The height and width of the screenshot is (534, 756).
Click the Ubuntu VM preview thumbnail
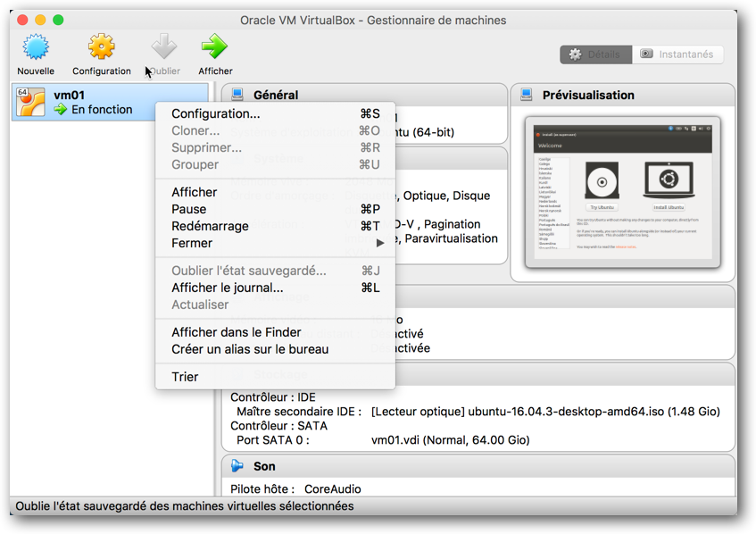(622, 192)
